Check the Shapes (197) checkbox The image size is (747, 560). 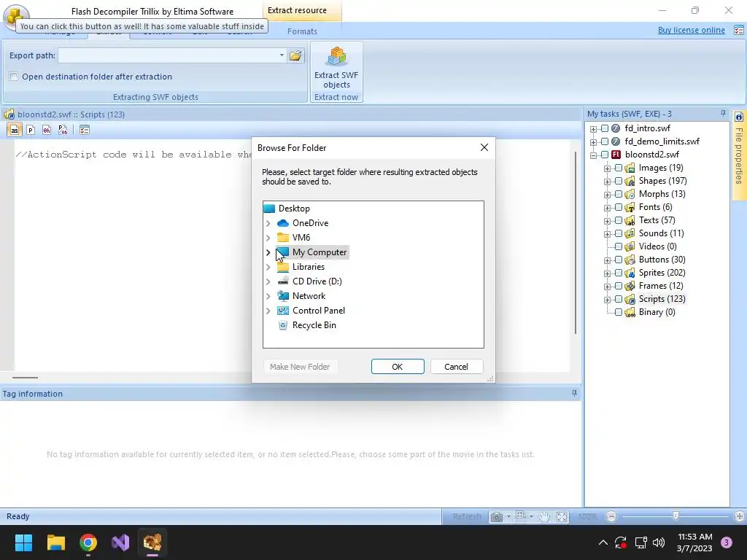[619, 181]
